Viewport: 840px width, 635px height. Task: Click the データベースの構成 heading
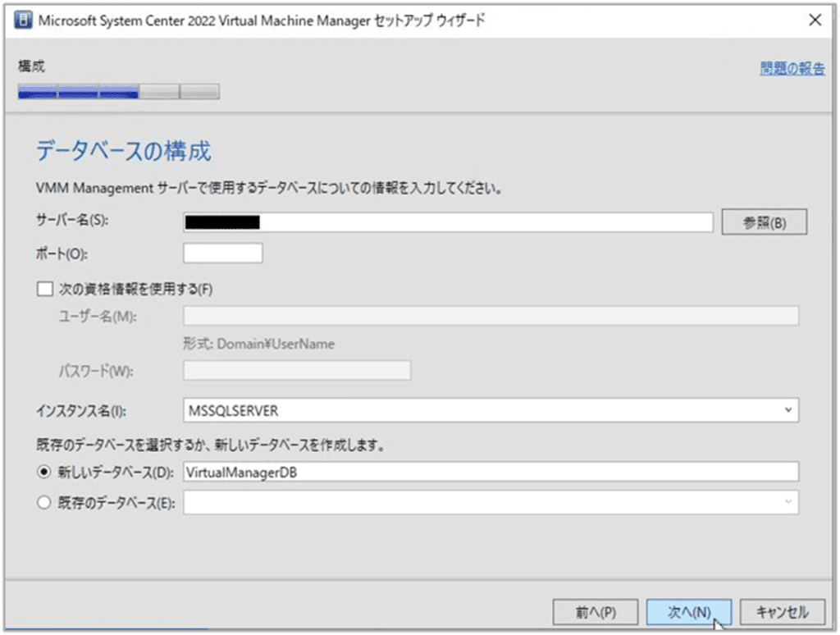coord(123,151)
